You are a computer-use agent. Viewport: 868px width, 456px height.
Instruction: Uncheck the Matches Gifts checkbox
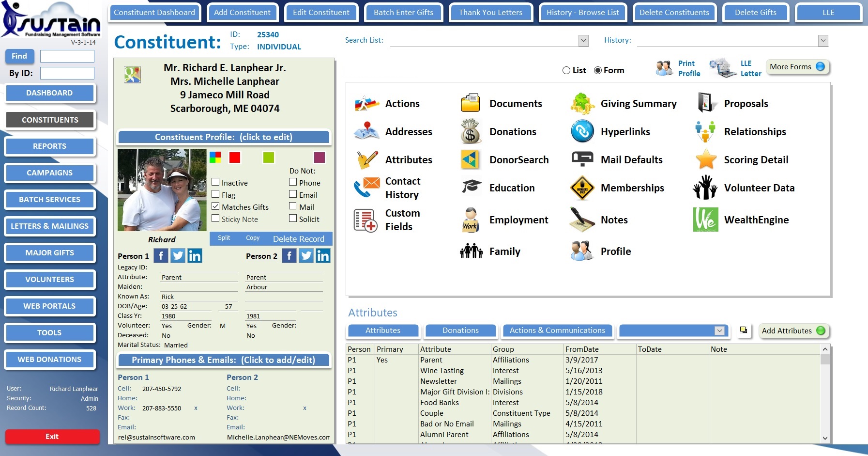[x=216, y=206]
